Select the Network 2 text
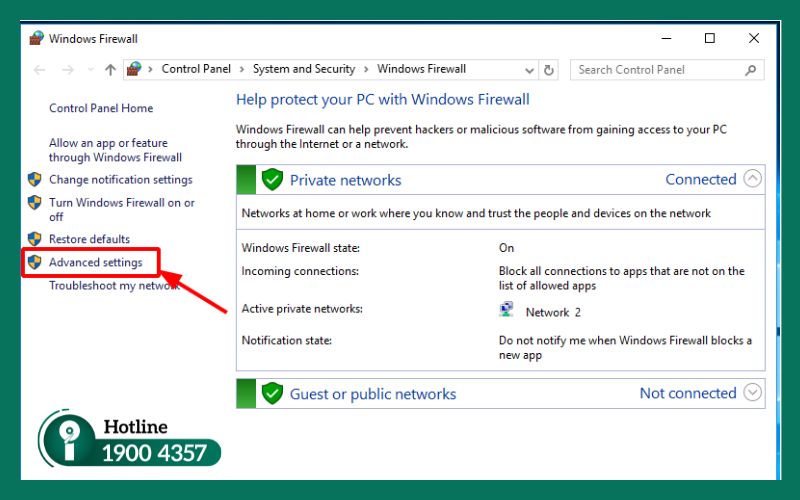Screen dimensions: 800x500 (553, 312)
